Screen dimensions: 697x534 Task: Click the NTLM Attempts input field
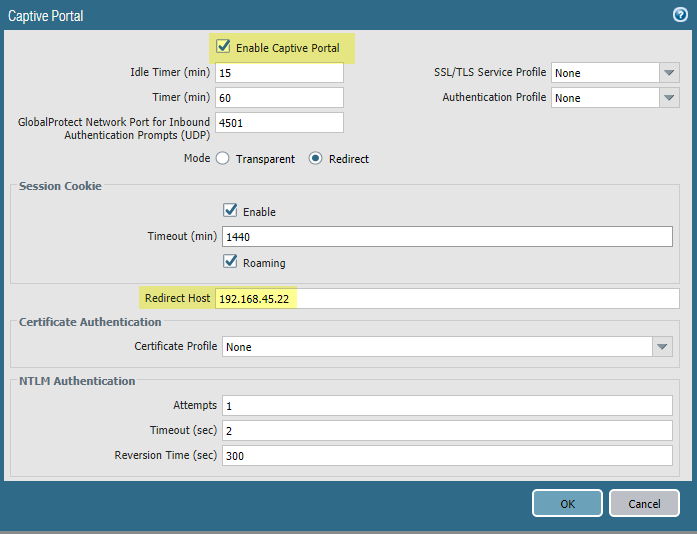click(x=446, y=405)
